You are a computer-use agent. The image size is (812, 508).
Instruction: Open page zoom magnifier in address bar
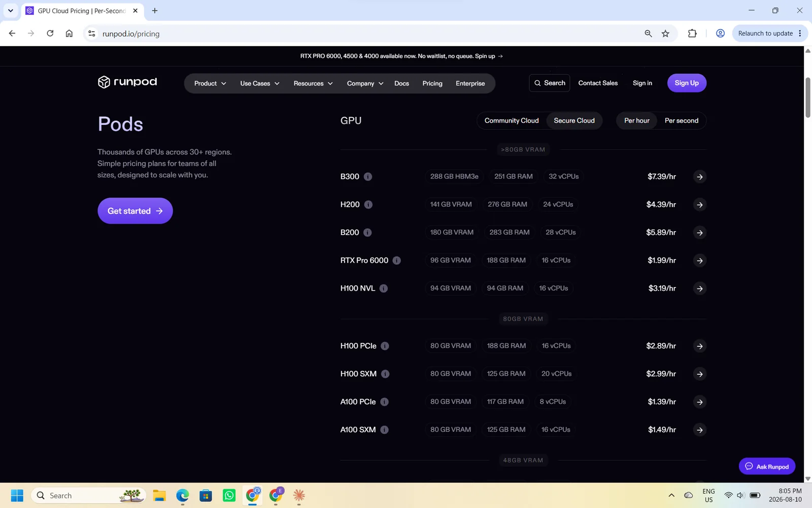[x=648, y=34]
